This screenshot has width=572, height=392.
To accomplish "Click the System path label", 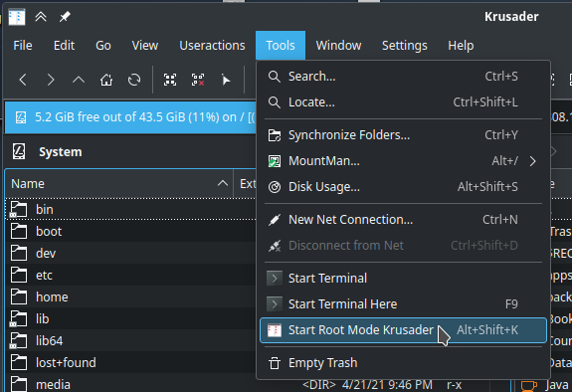I will point(61,152).
